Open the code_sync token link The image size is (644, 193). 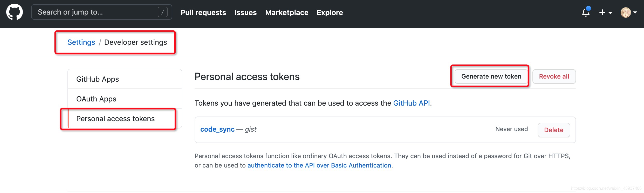[x=217, y=129]
